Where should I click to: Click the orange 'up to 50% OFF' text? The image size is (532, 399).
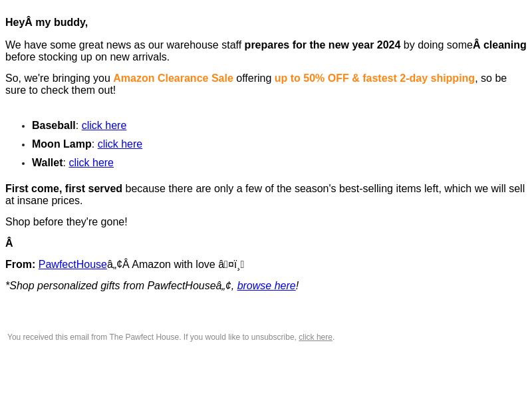(312, 78)
